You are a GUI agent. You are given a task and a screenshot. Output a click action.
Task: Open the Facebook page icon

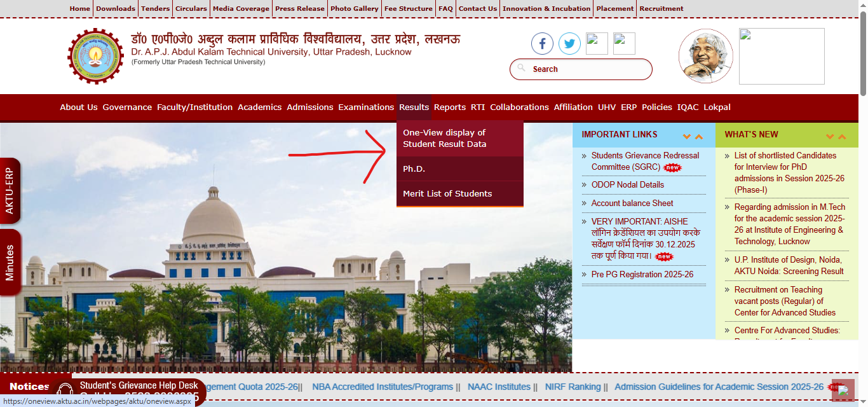click(542, 43)
